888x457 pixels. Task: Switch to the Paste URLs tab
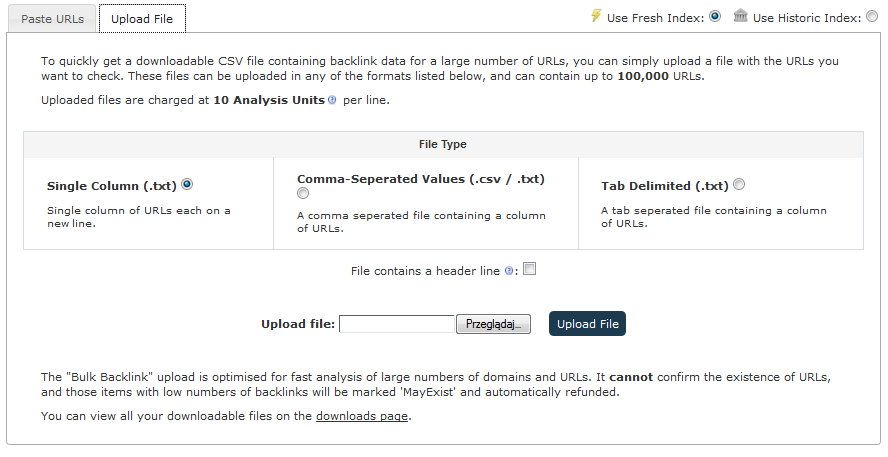(x=52, y=19)
